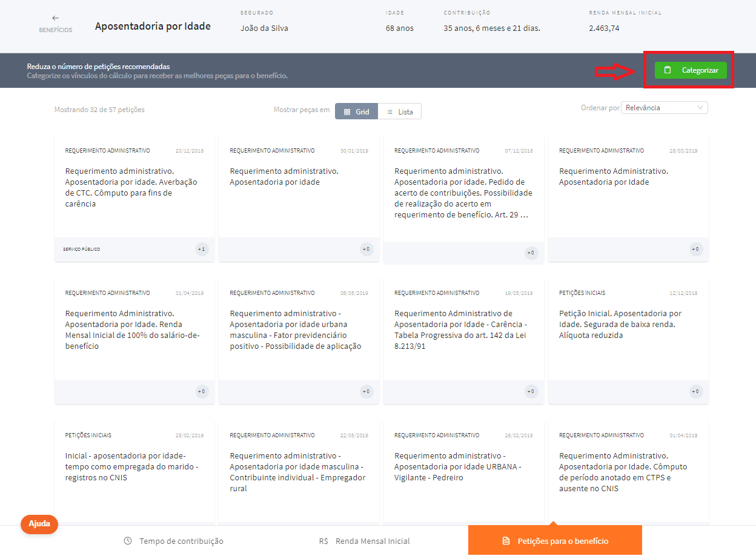Click the clock icon beside Tempo de contribuição
This screenshot has width=756, height=556.
pos(128,541)
